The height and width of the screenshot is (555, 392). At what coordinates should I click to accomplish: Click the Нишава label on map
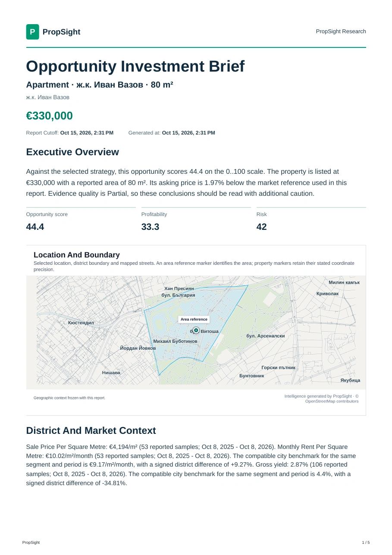[x=111, y=372]
